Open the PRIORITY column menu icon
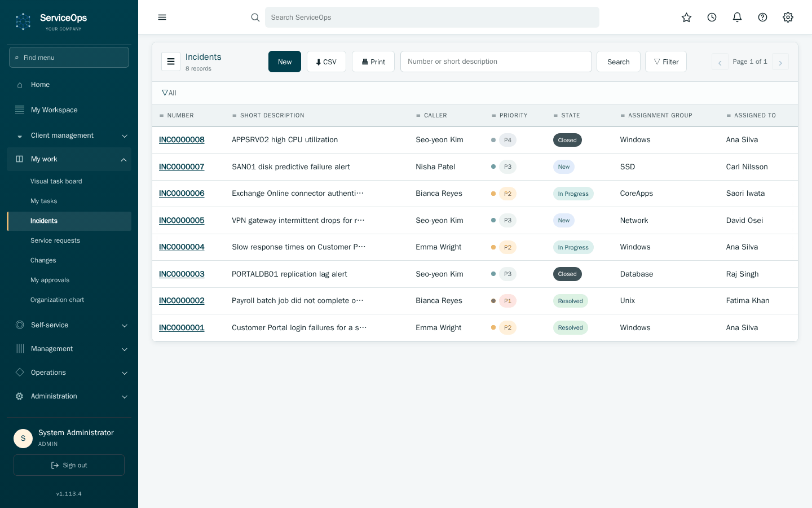The width and height of the screenshot is (812, 508). [x=494, y=116]
